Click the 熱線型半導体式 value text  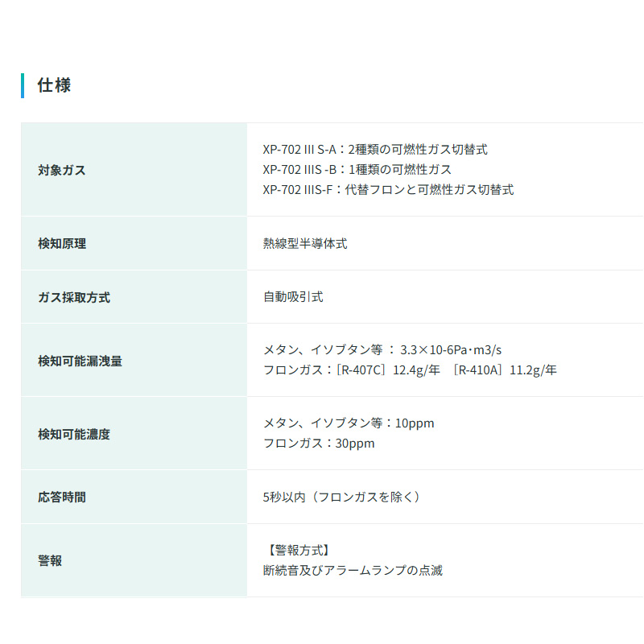point(305,243)
